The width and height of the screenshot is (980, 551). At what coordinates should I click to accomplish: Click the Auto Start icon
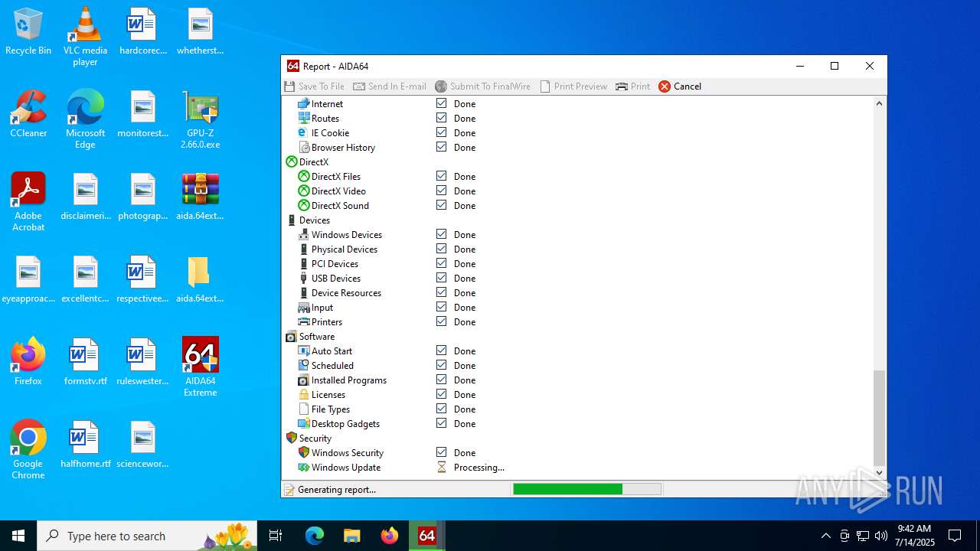tap(303, 350)
